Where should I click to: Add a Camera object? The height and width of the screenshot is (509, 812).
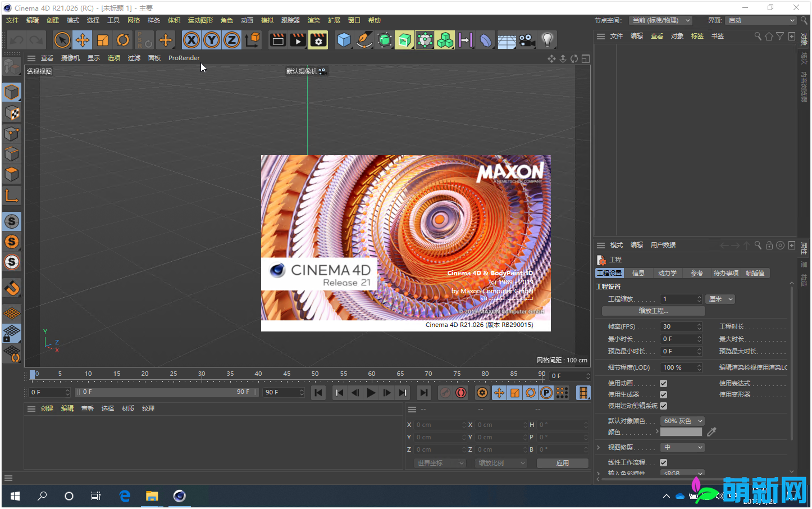[x=527, y=40]
